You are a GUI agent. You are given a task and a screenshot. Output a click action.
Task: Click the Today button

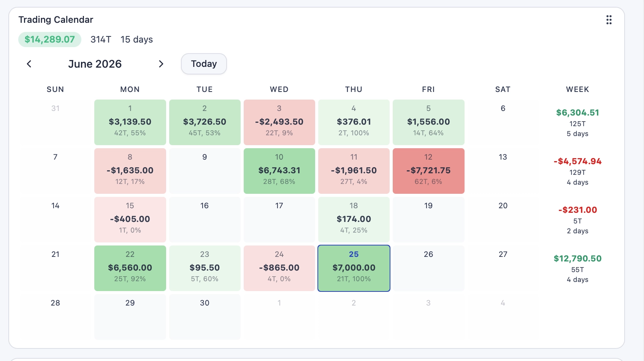click(204, 64)
